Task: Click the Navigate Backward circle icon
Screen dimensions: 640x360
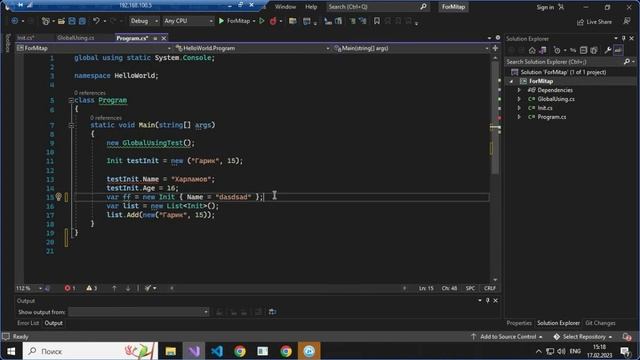Action: [15, 21]
